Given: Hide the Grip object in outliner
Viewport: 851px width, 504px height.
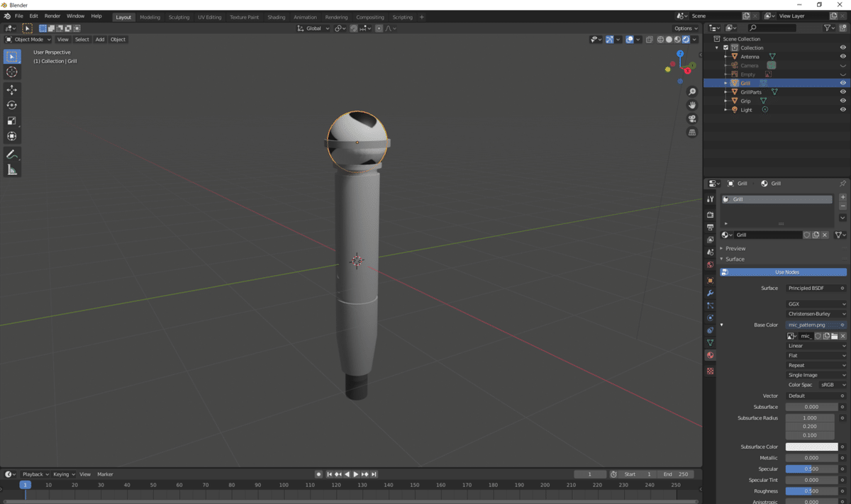Looking at the screenshot, I should pos(843,101).
